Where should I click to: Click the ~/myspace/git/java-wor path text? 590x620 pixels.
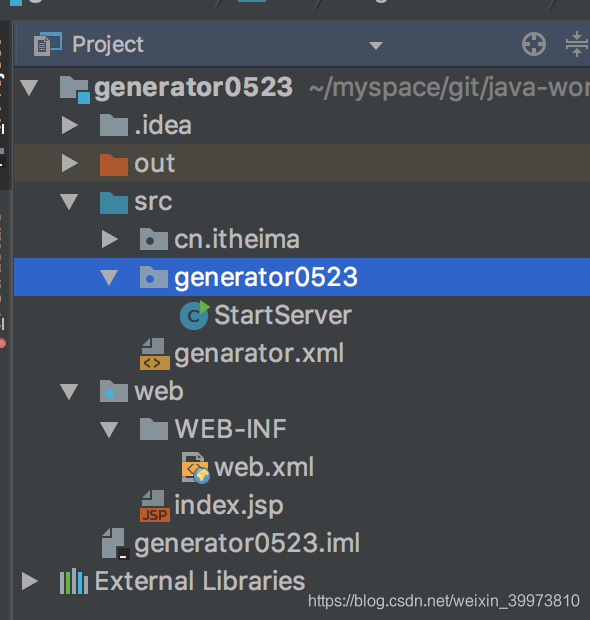449,88
